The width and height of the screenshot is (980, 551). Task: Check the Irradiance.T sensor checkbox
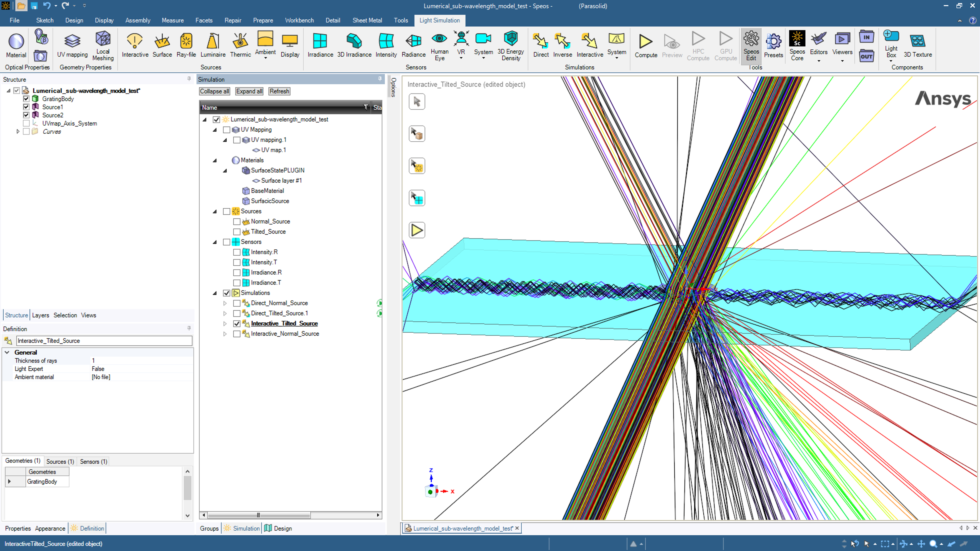(237, 283)
